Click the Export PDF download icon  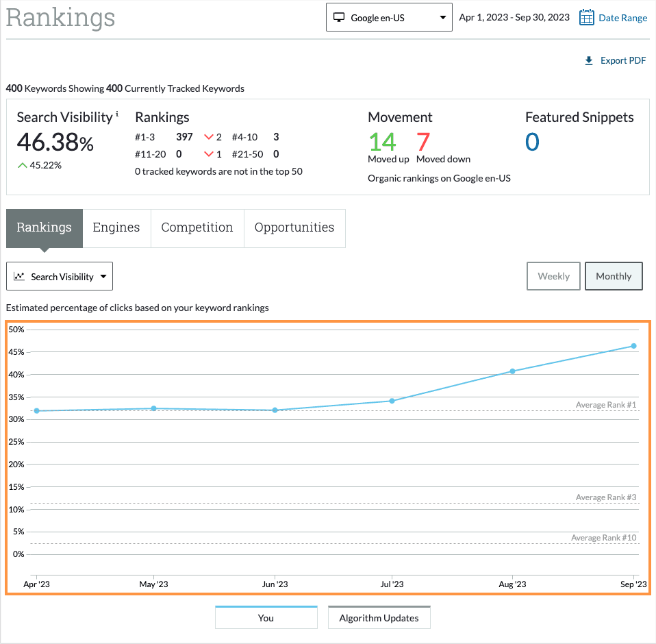point(589,61)
